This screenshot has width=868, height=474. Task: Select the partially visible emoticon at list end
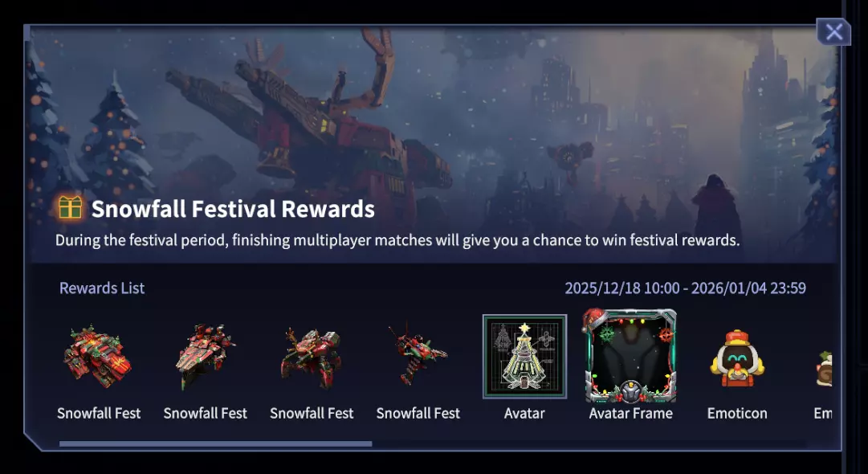(823, 369)
